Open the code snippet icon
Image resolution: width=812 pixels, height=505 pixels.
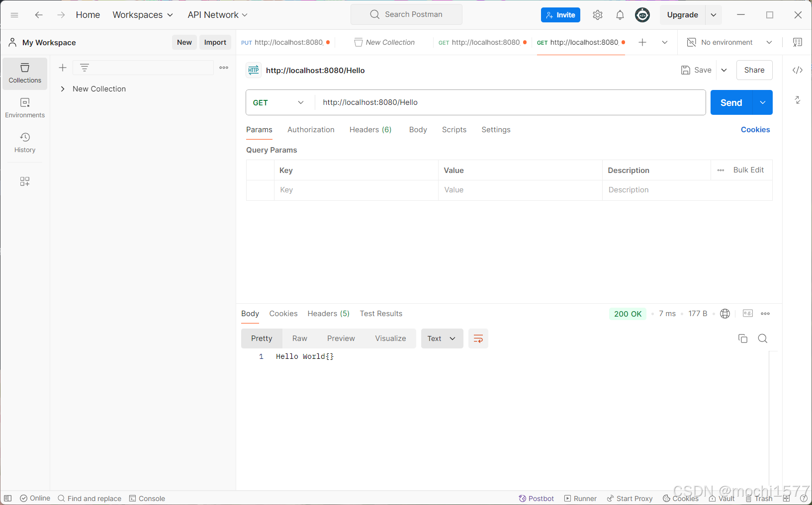click(798, 70)
